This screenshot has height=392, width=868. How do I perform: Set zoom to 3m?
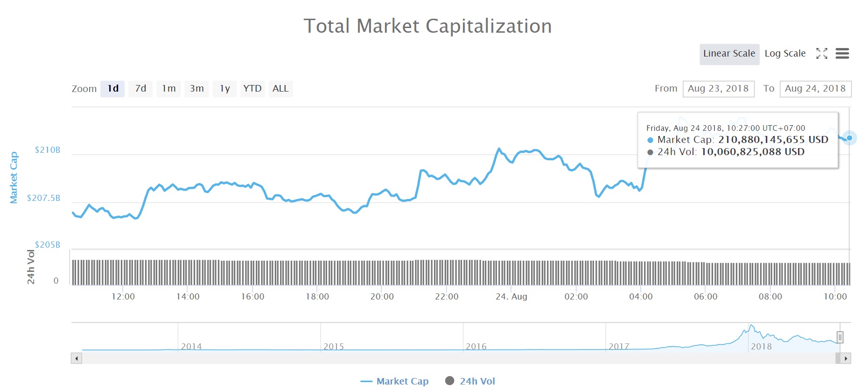click(x=196, y=89)
